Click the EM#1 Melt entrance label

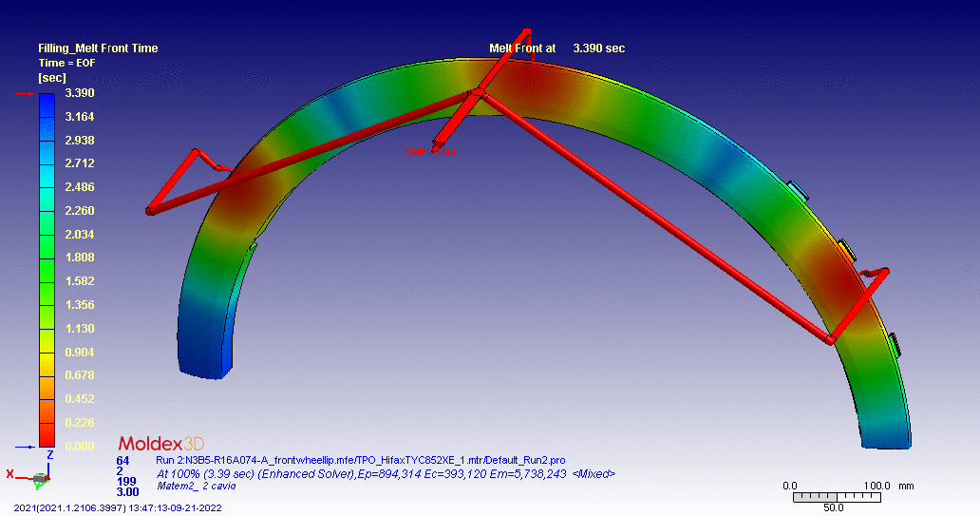point(430,151)
